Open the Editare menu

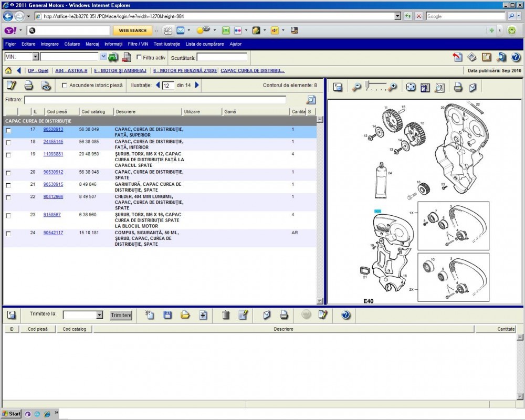(28, 44)
